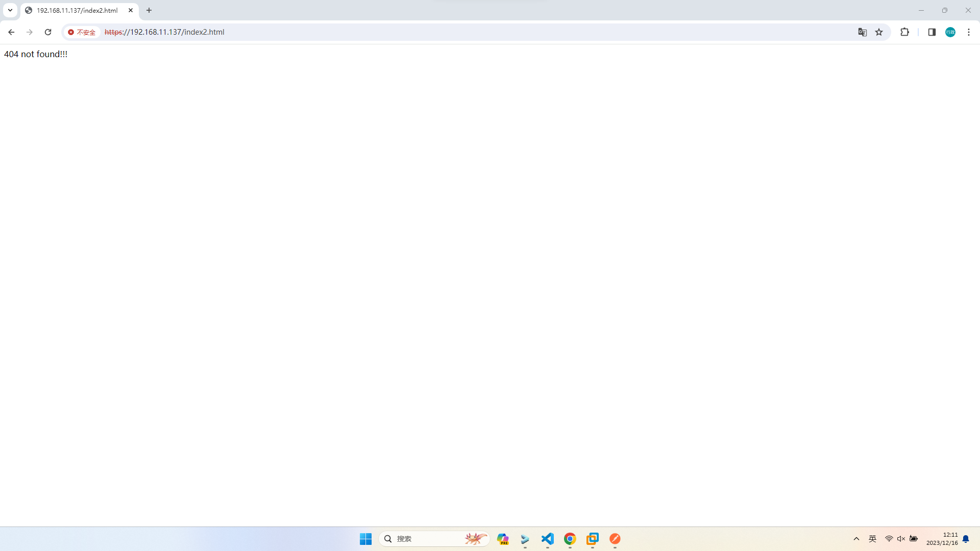
Task: Open a new tab
Action: pos(149,10)
